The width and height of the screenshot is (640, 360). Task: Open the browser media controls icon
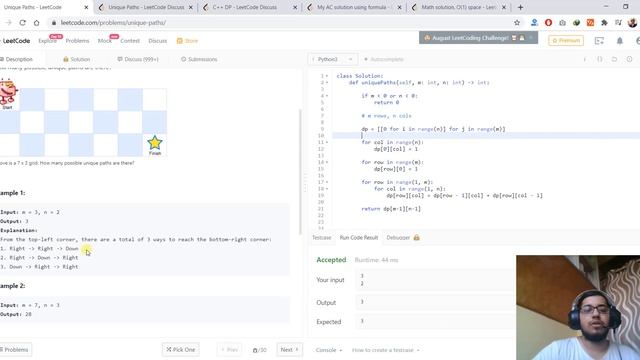pos(618,23)
